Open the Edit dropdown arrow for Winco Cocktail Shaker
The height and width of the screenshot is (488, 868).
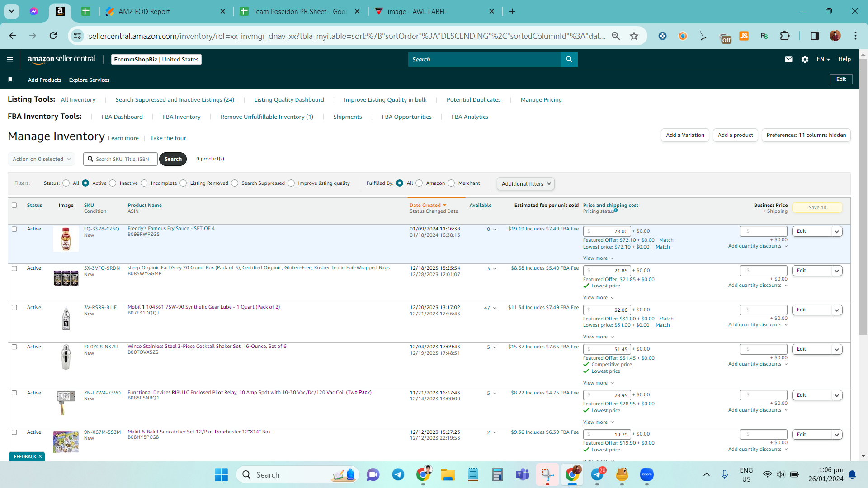(x=837, y=349)
